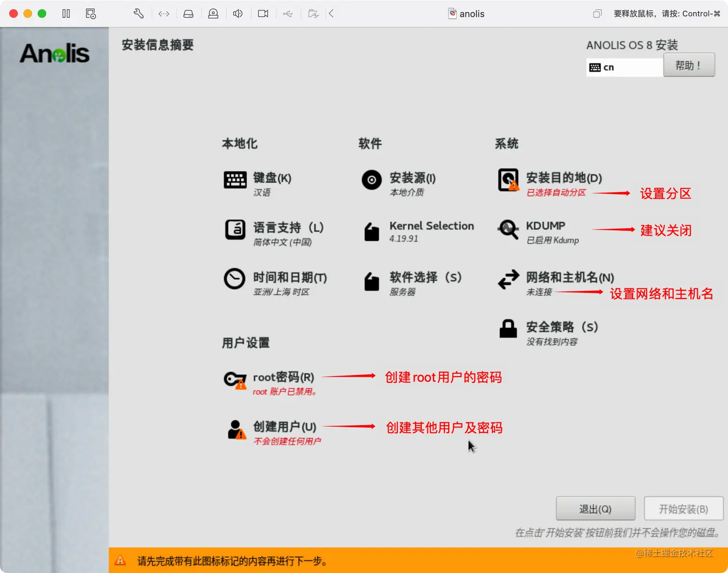Click the warning icon in orange bar
The image size is (728, 573).
pos(120,560)
